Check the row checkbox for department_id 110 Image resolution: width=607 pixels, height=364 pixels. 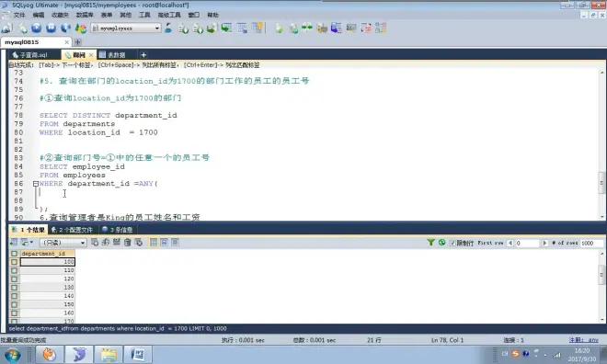point(15,270)
